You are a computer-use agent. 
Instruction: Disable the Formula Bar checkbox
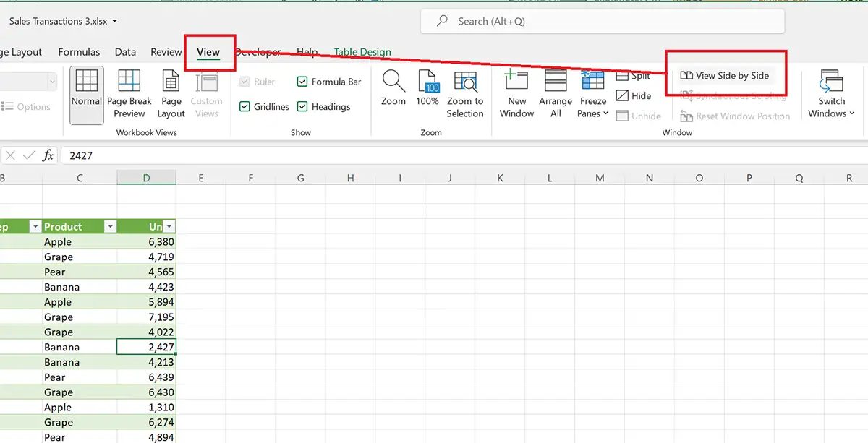coord(302,82)
